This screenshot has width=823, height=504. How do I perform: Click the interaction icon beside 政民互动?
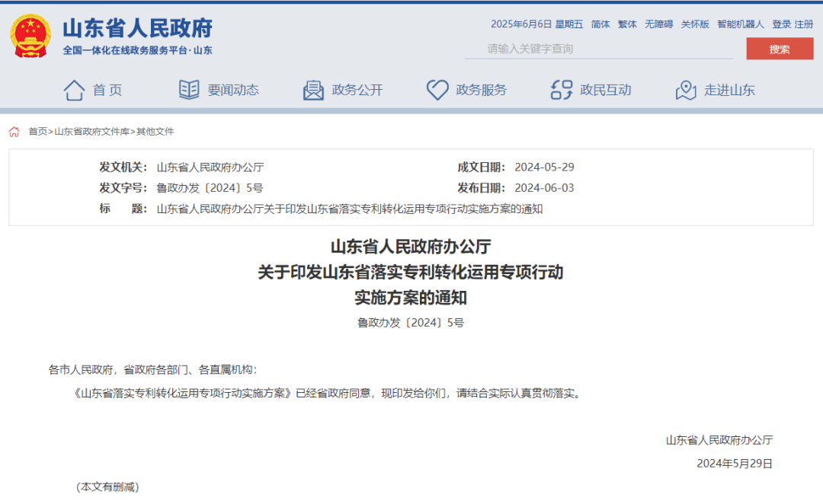(x=561, y=90)
